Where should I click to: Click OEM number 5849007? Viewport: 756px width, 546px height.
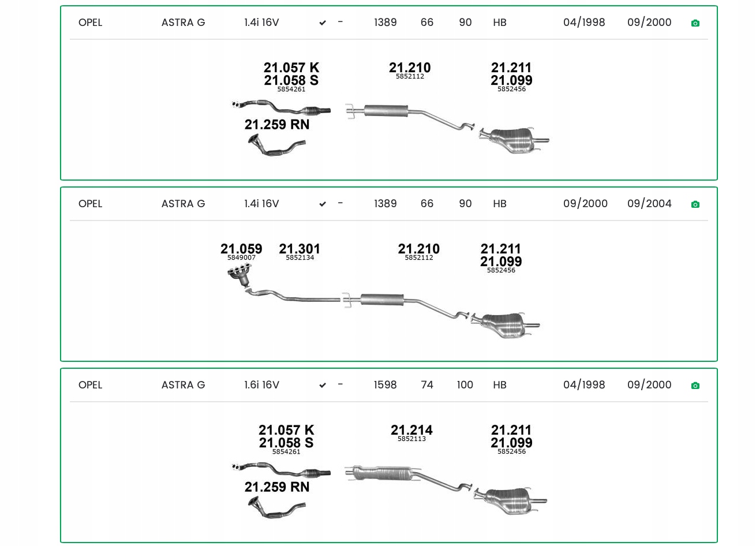pyautogui.click(x=241, y=258)
